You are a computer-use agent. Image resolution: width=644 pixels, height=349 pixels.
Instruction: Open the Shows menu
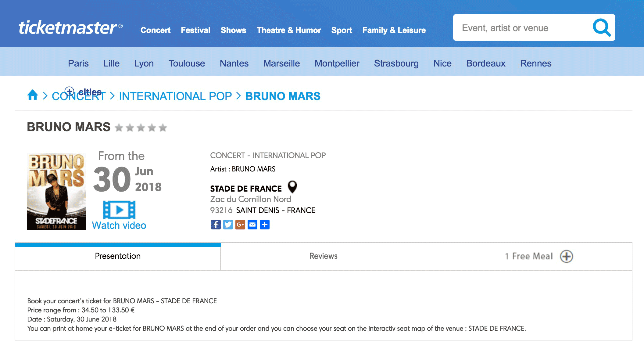tap(233, 30)
